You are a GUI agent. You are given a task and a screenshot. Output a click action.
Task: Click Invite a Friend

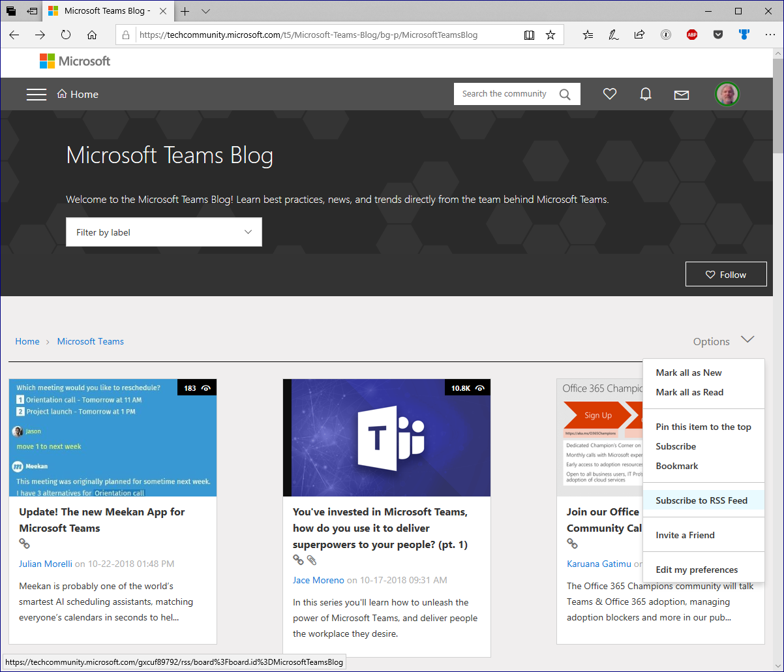[x=685, y=535]
